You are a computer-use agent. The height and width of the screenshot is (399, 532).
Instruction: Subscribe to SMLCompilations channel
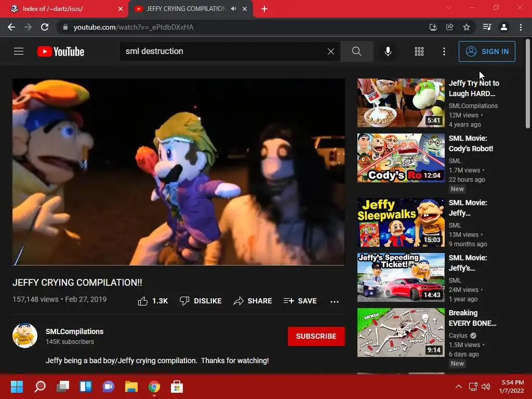point(316,336)
